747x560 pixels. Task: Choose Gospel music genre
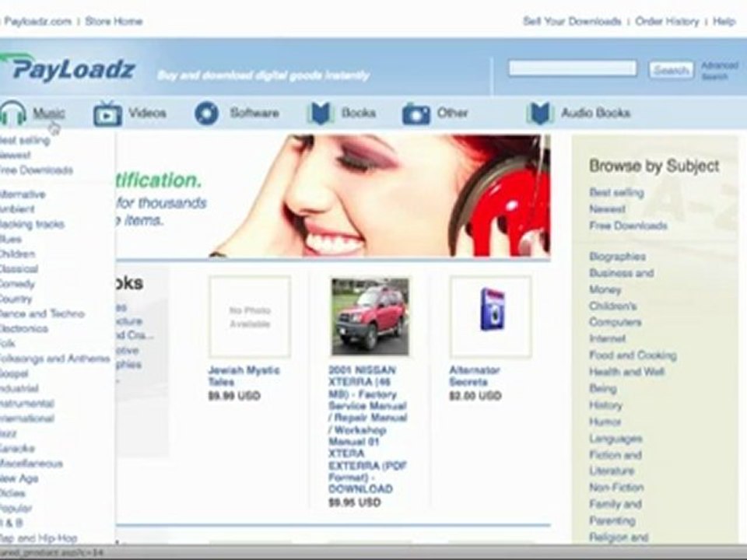14,373
